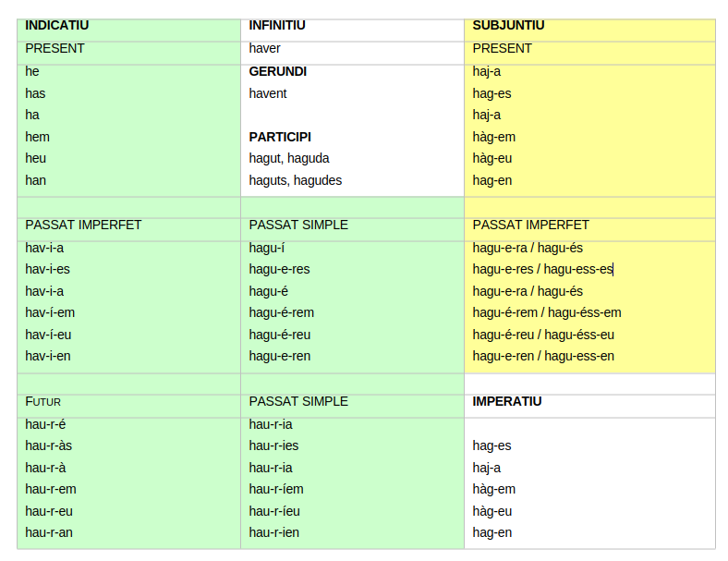Click the 'hau-r-às' future form
Viewport: 728px width, 561px height.
45,445
